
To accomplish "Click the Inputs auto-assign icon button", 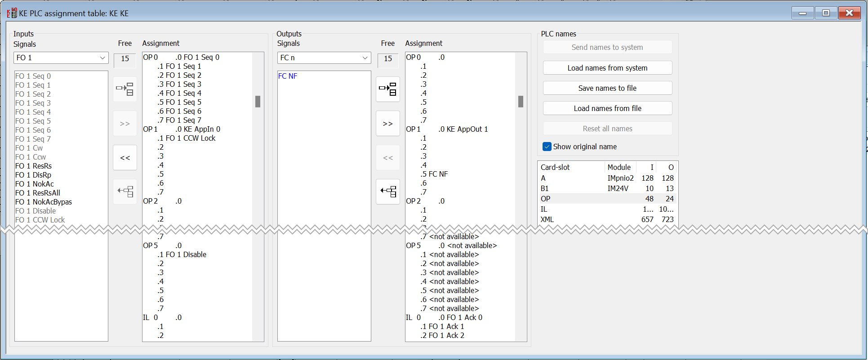I will pyautogui.click(x=125, y=89).
